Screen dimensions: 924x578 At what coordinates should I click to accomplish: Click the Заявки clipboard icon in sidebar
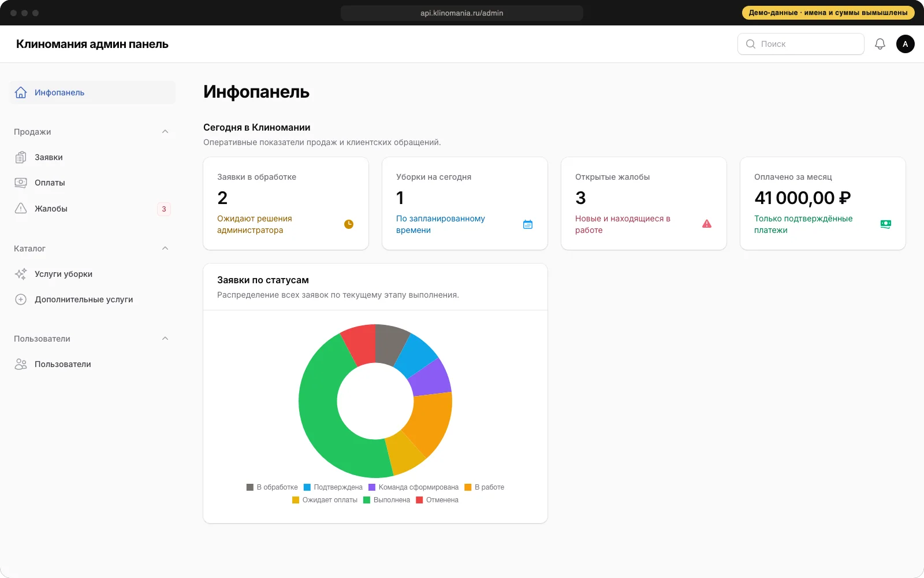[x=21, y=157]
